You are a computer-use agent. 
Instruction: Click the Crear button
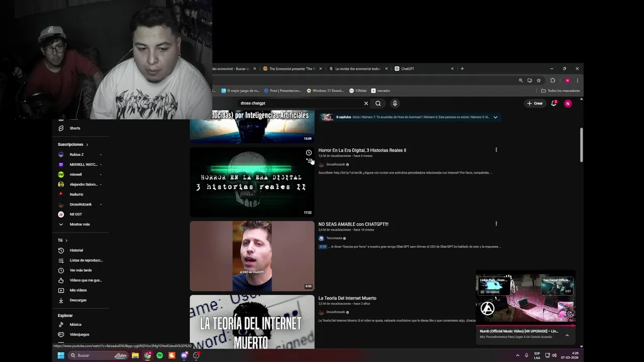[x=535, y=103]
